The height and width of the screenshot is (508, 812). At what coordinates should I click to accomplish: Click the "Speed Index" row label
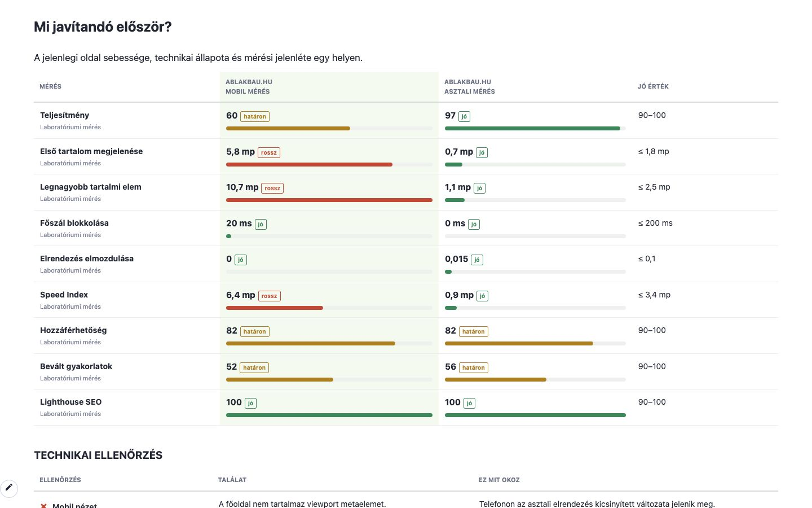tap(64, 295)
